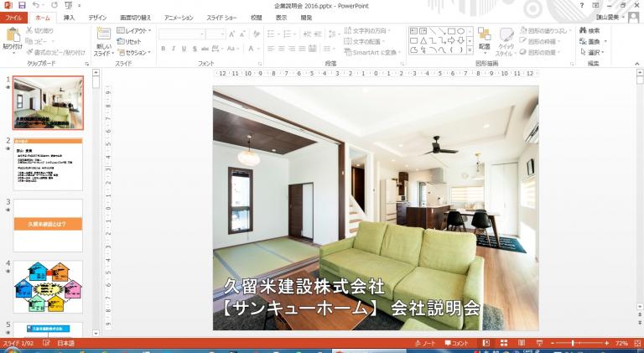Activate format painter 書式のコピー/貼り付け

[x=56, y=52]
